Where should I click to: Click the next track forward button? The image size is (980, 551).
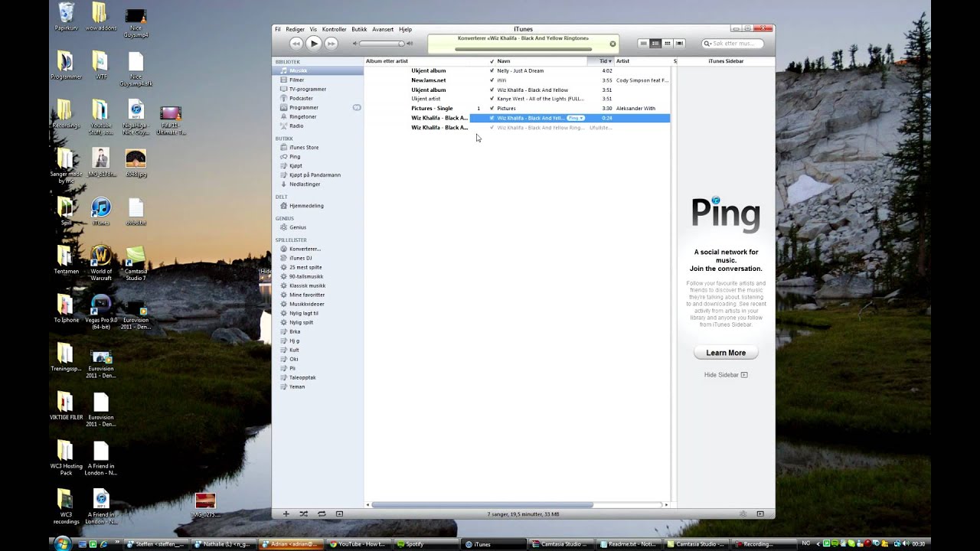click(332, 44)
